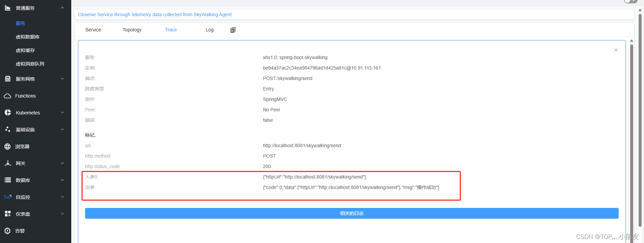
Task: Click the Functions cloud icon
Action: (x=7, y=96)
